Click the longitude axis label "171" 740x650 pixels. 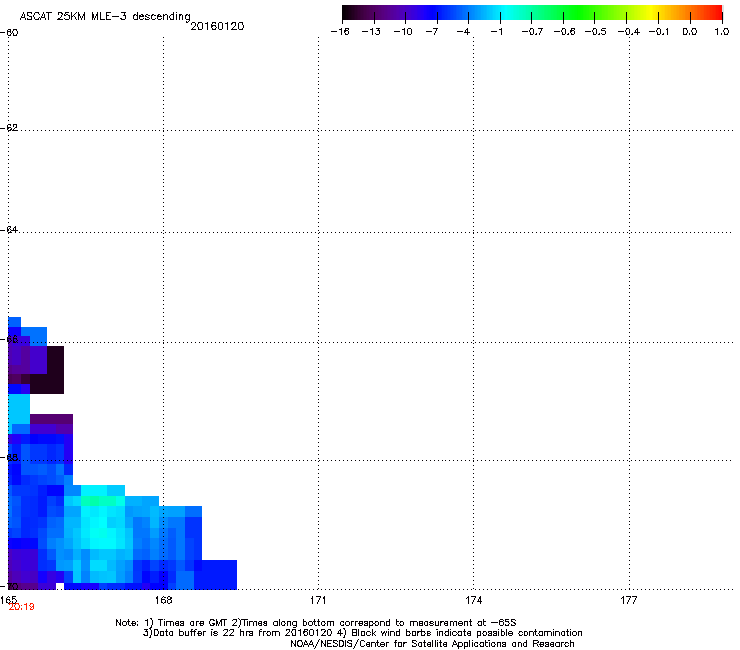(x=318, y=600)
